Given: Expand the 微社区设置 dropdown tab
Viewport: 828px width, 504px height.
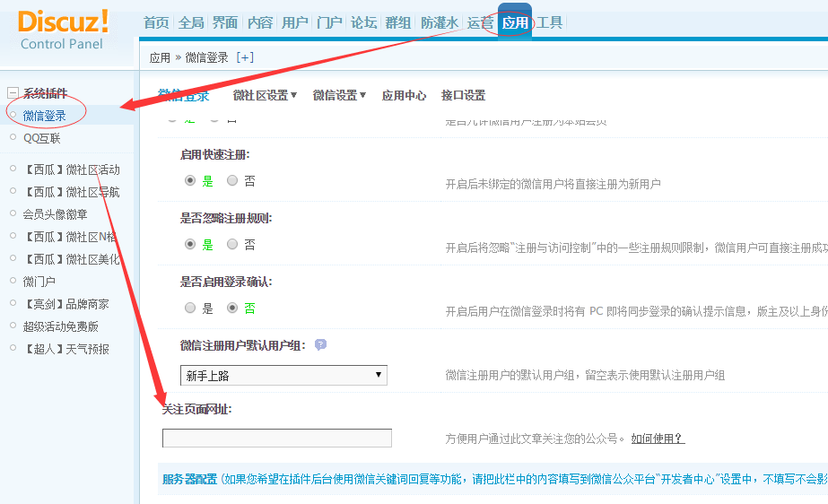Looking at the screenshot, I should pyautogui.click(x=265, y=96).
